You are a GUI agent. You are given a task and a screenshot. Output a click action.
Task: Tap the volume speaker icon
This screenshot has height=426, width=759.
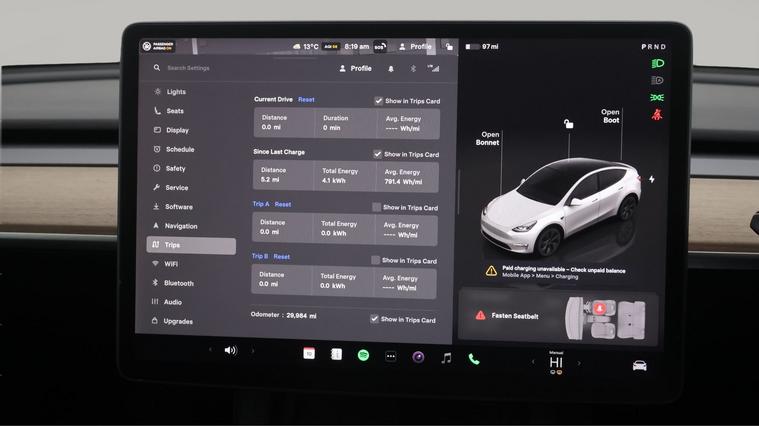pos(230,351)
